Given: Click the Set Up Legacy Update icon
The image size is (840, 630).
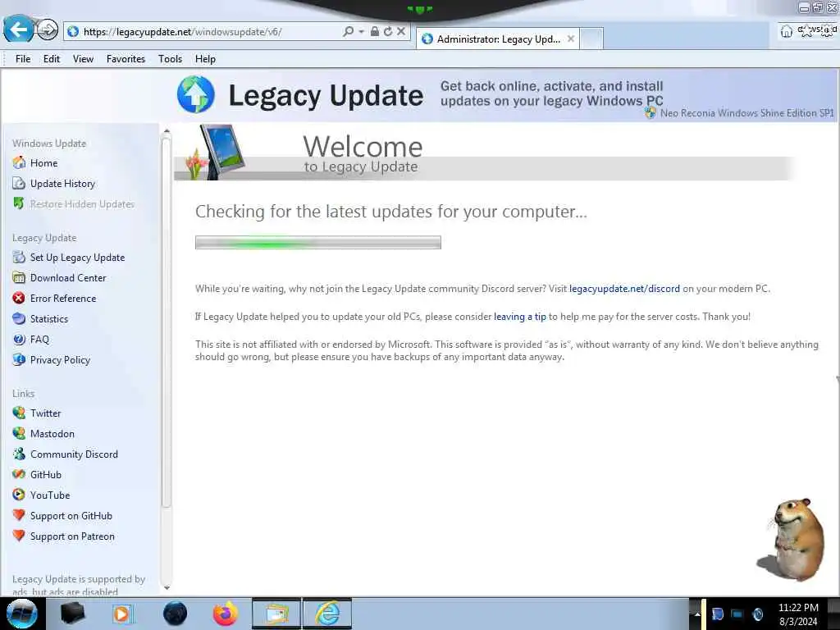Looking at the screenshot, I should [19, 257].
